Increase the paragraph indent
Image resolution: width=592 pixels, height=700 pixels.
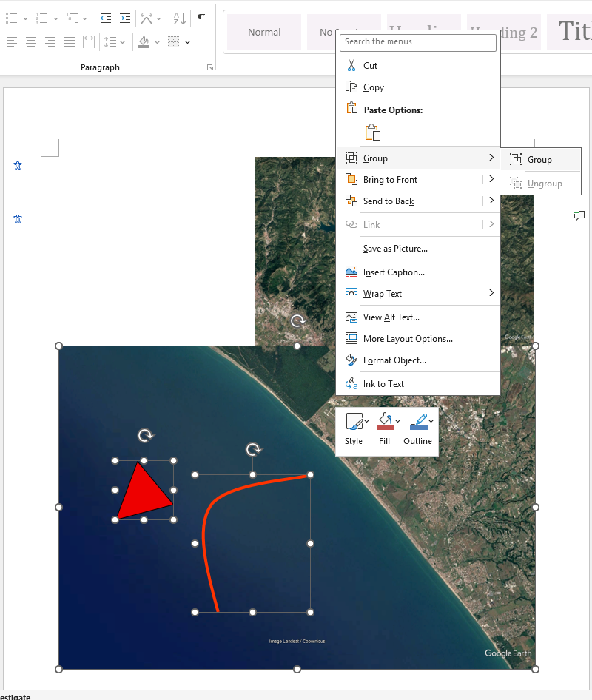[125, 18]
